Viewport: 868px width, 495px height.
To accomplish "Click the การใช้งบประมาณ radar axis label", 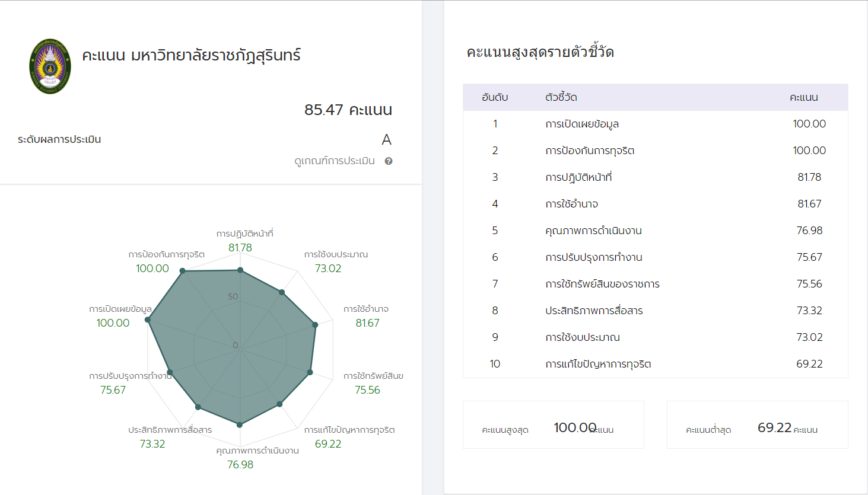I will click(336, 254).
